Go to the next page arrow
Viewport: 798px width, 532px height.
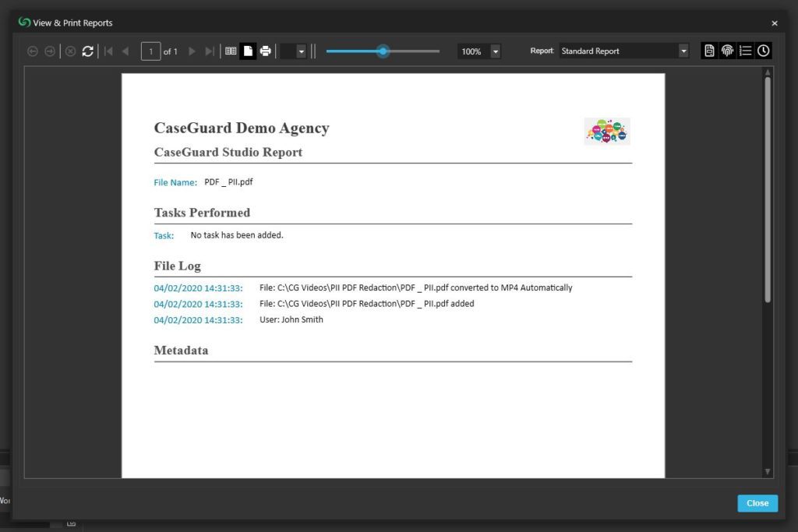click(x=192, y=51)
